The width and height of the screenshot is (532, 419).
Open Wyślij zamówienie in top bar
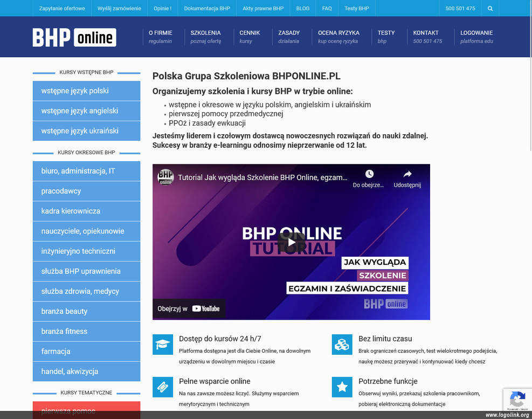tap(120, 9)
